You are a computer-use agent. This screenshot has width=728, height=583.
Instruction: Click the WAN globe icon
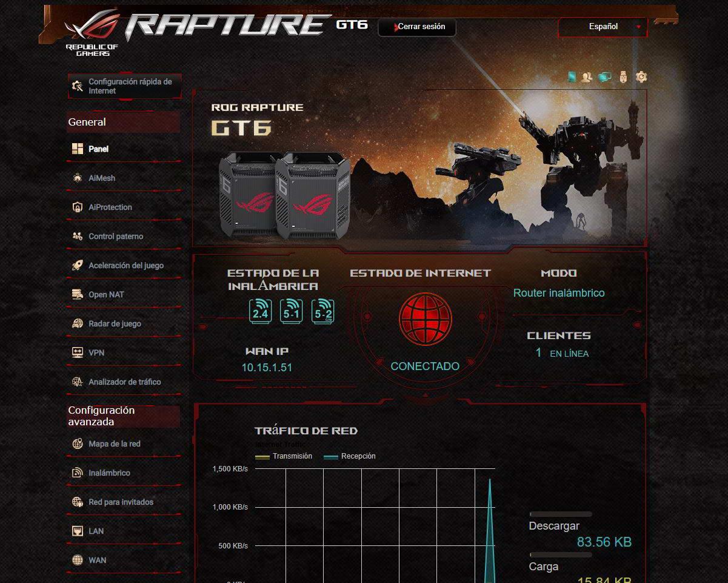(78, 560)
